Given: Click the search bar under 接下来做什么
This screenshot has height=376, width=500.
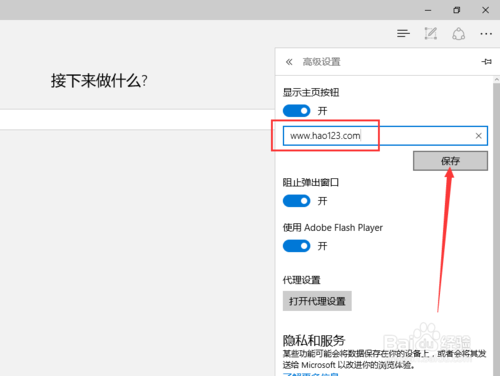Looking at the screenshot, I should click(137, 119).
